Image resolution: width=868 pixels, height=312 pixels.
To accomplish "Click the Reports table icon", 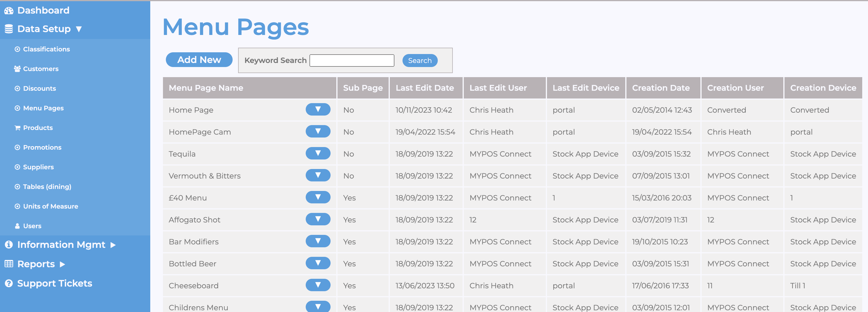I will (9, 264).
